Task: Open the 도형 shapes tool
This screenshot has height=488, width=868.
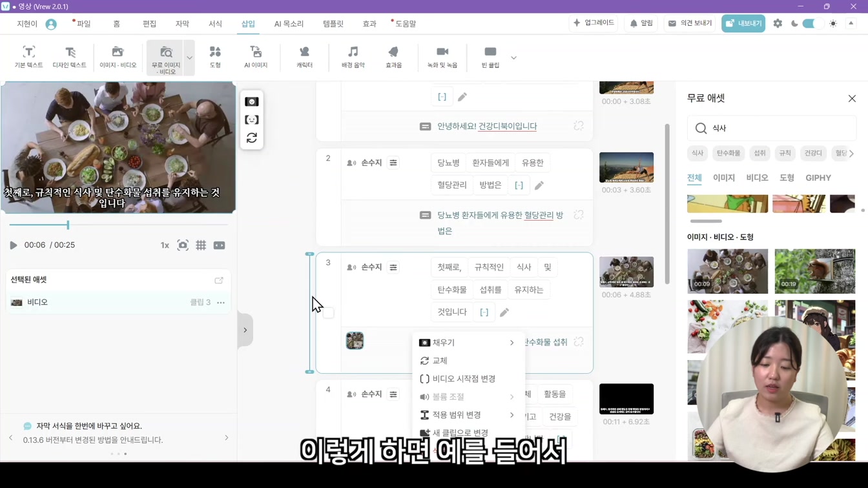Action: pyautogui.click(x=215, y=57)
